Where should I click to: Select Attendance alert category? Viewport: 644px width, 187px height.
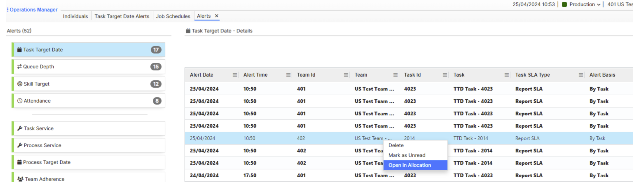(x=88, y=101)
